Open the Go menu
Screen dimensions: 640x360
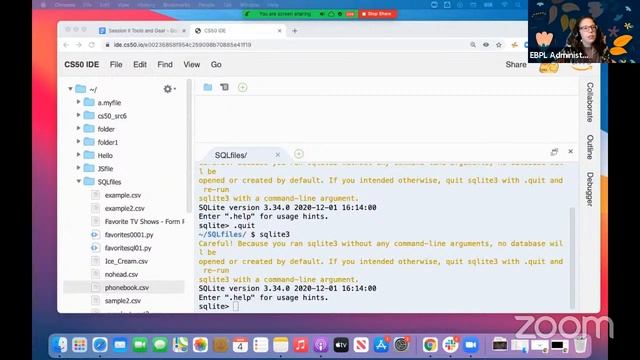pyautogui.click(x=216, y=64)
